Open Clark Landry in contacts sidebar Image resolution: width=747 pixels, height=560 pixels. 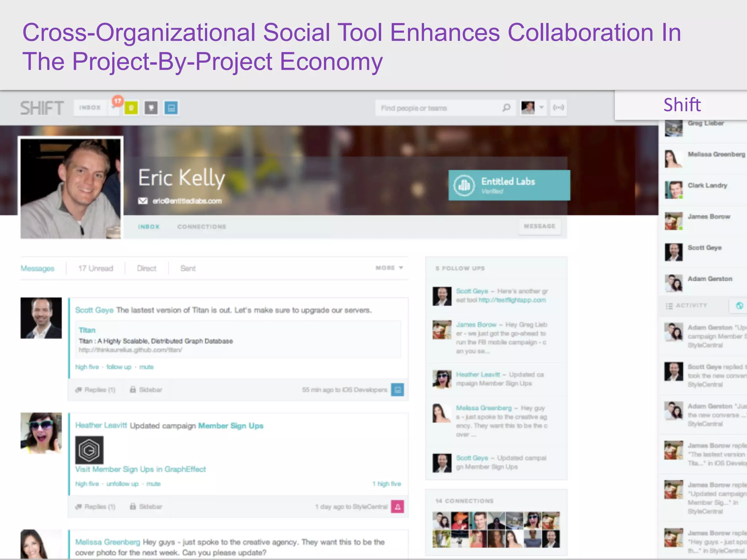click(703, 190)
